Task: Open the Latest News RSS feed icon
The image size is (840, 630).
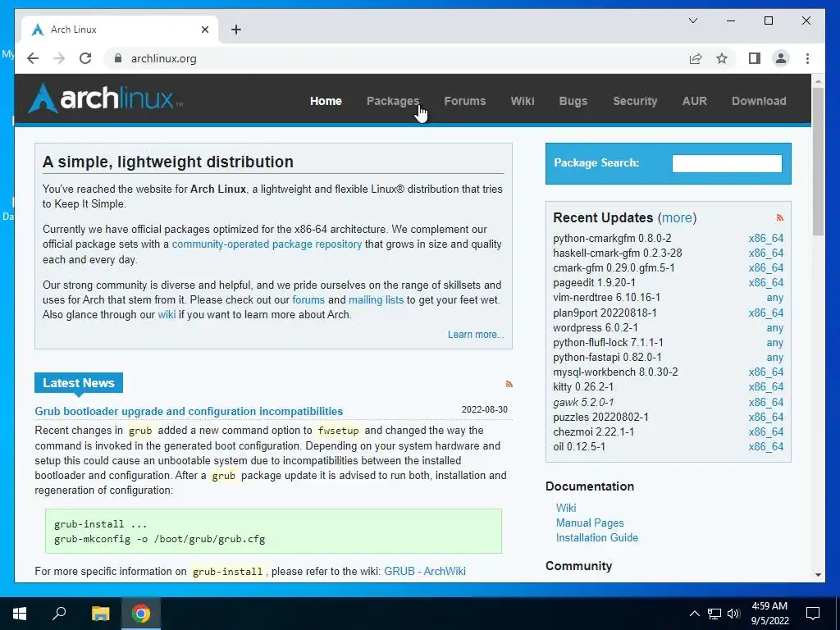Action: [x=509, y=384]
